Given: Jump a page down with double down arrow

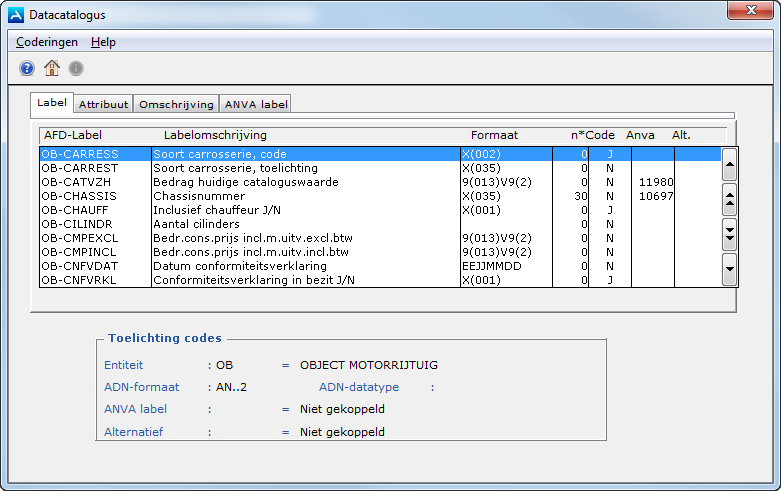Looking at the screenshot, I should [x=729, y=233].
